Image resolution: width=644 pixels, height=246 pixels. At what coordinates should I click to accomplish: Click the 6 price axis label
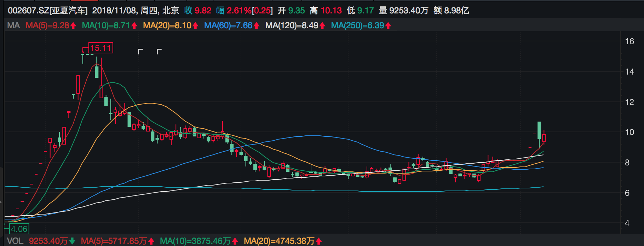(x=627, y=193)
